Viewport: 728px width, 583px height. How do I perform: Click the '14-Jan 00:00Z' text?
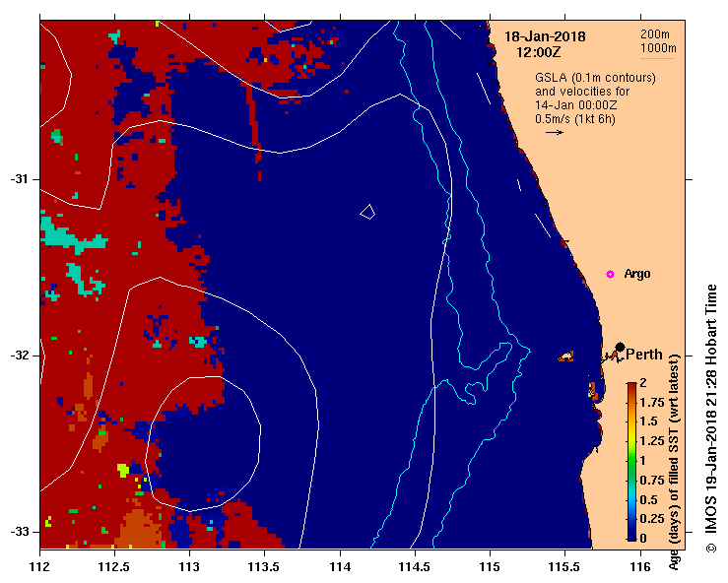point(575,105)
